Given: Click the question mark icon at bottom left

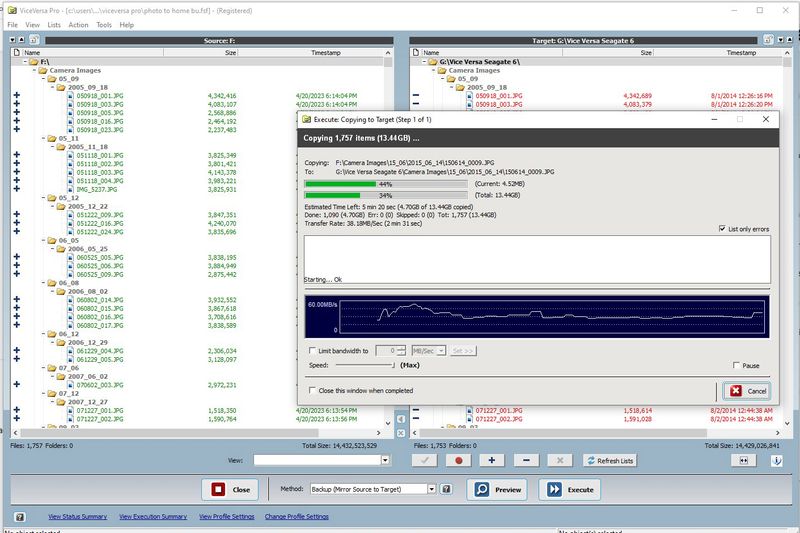Looking at the screenshot, I should [20, 517].
